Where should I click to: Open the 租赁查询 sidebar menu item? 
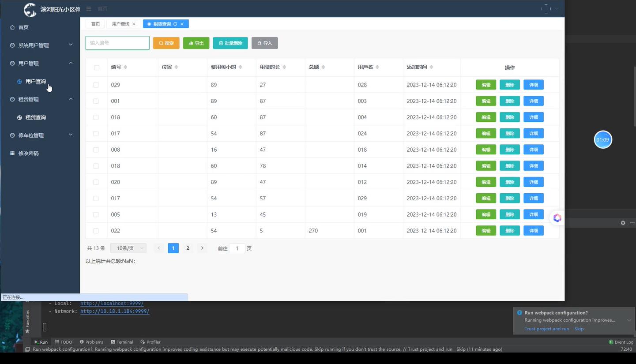point(35,118)
